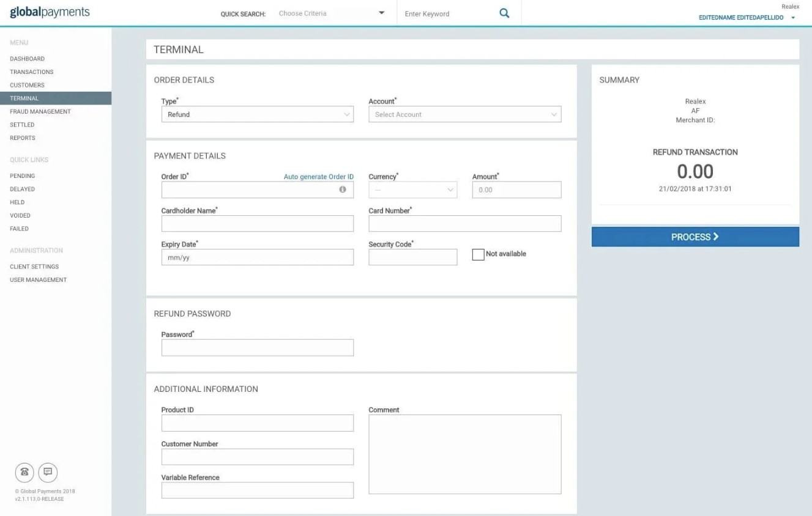Viewport: 812px width, 516px height.
Task: Click the Order ID info icon
Action: point(343,190)
